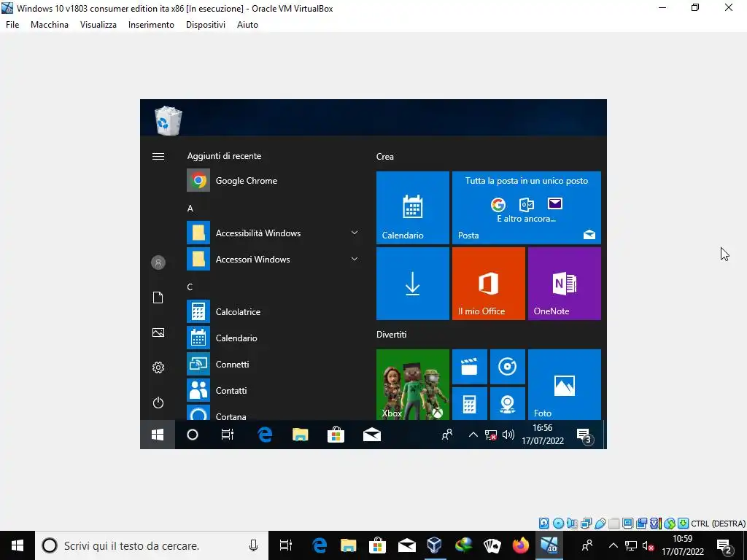Click the download arrow tile
747x560 pixels.
click(x=413, y=284)
